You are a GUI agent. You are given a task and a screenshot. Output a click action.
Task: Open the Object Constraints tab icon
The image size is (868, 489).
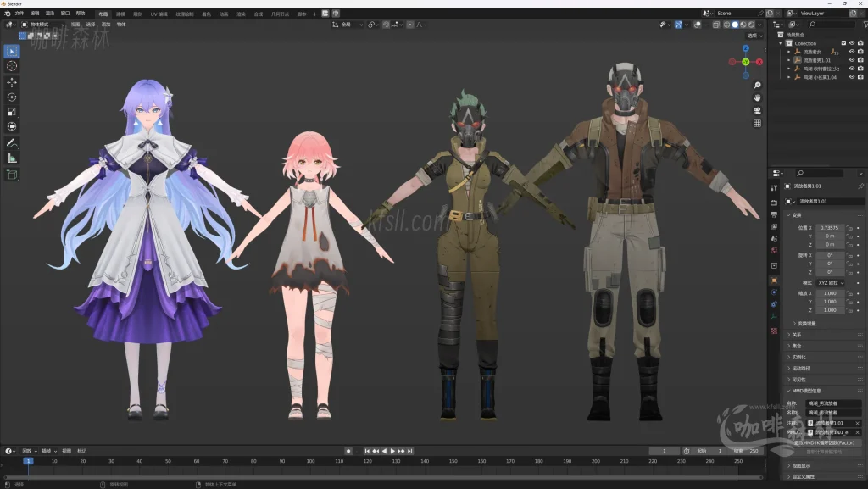coord(774,304)
